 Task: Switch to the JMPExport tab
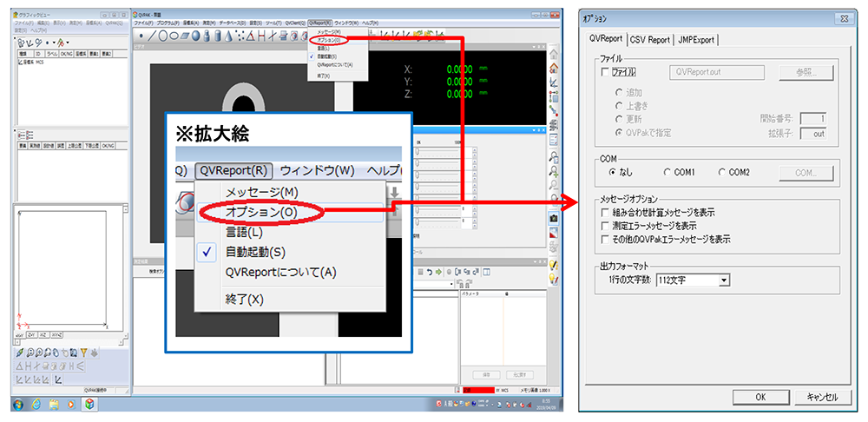696,40
